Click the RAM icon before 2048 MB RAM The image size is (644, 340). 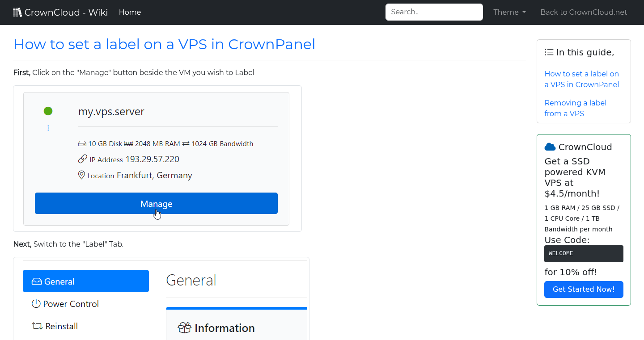[129, 143]
